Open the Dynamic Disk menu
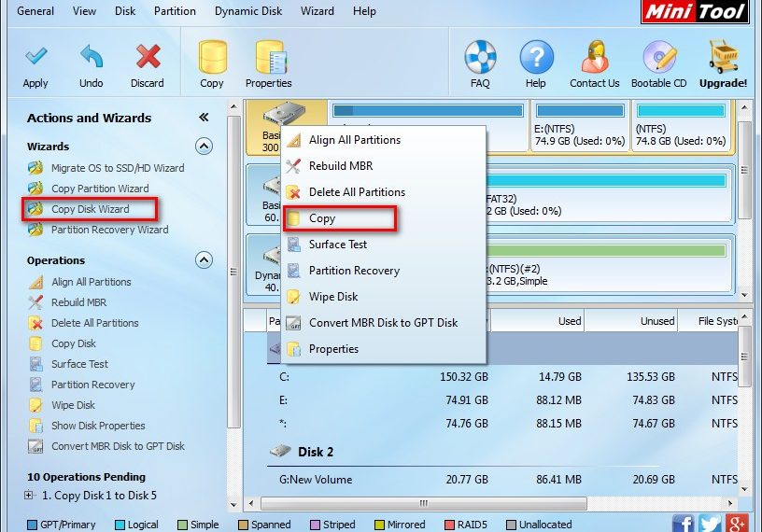The height and width of the screenshot is (532, 762). coord(248,10)
